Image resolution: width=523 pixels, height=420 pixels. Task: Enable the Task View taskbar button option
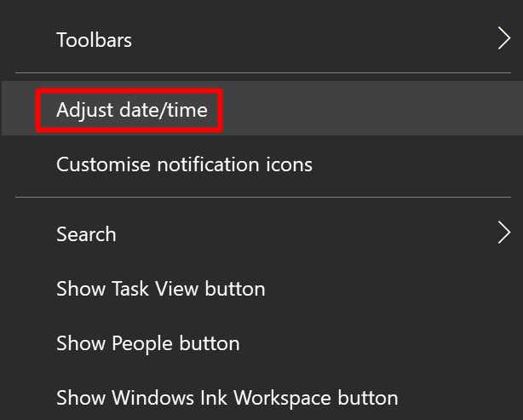point(262,289)
